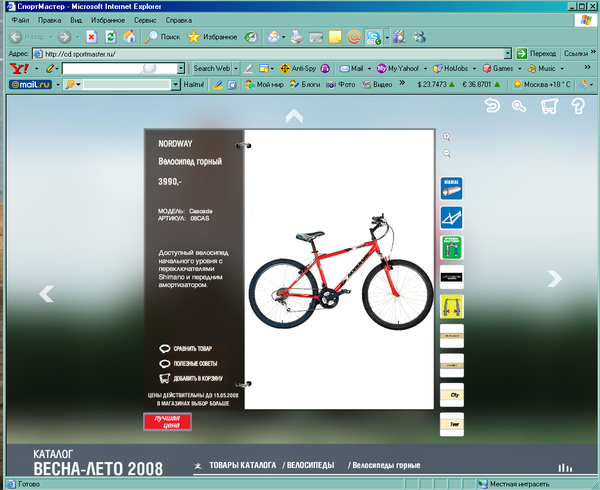Expand the Games dropdown arrow
Image resolution: width=600 pixels, height=490 pixels.
519,69
